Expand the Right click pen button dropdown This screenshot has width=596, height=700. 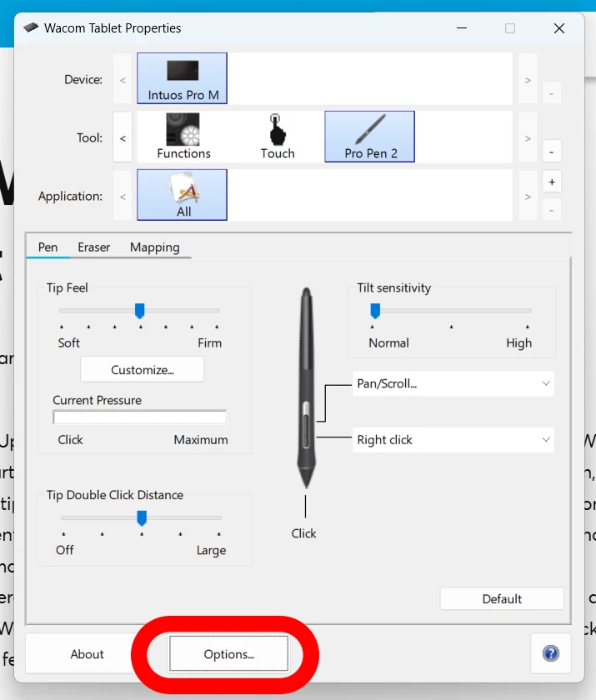point(453,440)
